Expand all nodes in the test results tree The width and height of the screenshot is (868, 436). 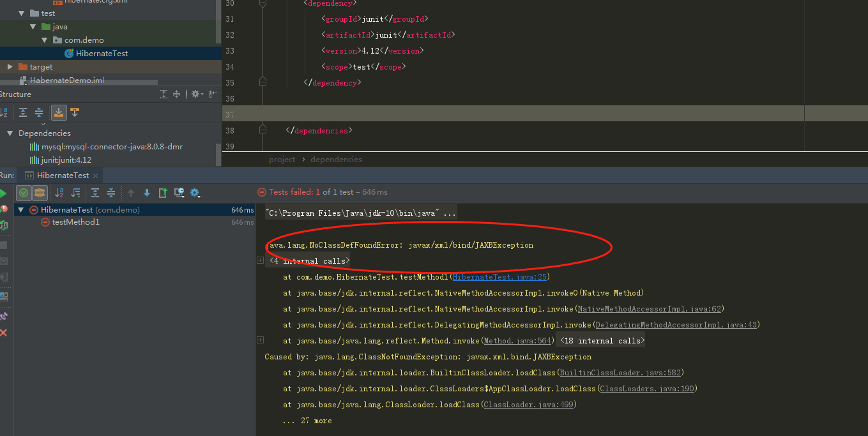pyautogui.click(x=95, y=192)
